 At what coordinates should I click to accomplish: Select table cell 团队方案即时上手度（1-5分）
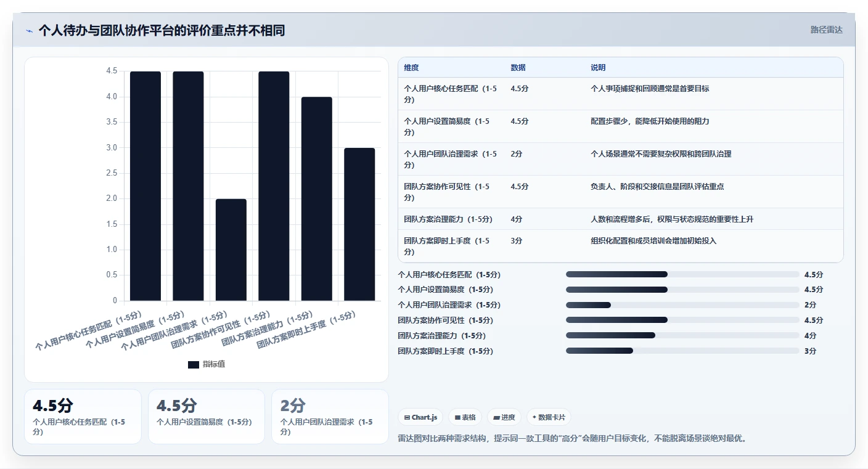(x=451, y=246)
